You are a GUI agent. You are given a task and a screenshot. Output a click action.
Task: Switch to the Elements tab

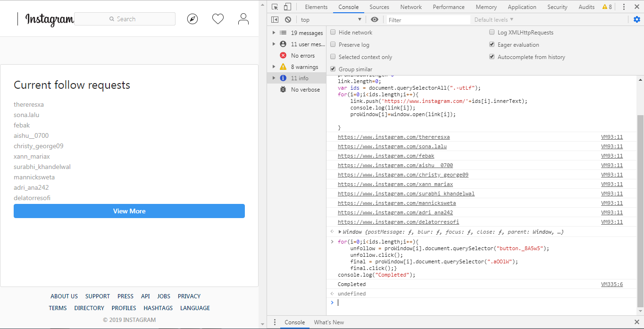(316, 7)
